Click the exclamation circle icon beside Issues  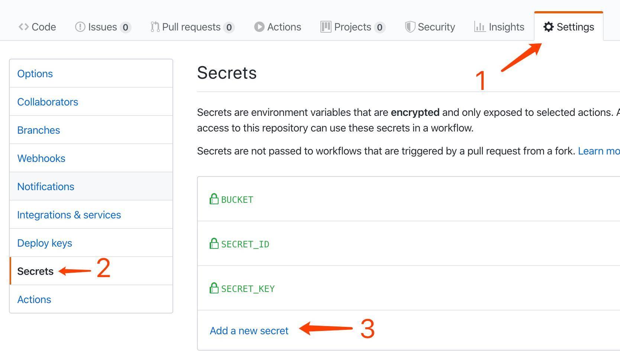(80, 26)
